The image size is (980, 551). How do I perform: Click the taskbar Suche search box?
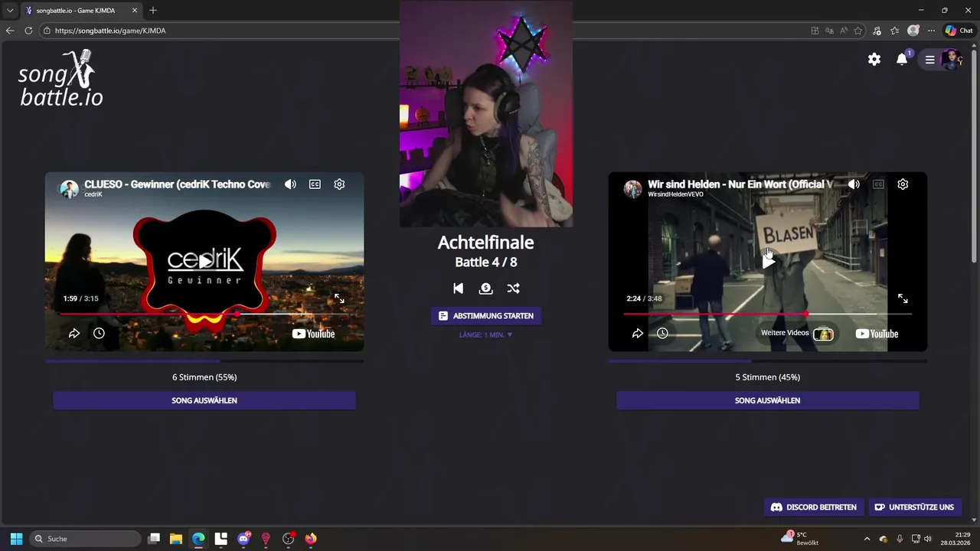(86, 539)
